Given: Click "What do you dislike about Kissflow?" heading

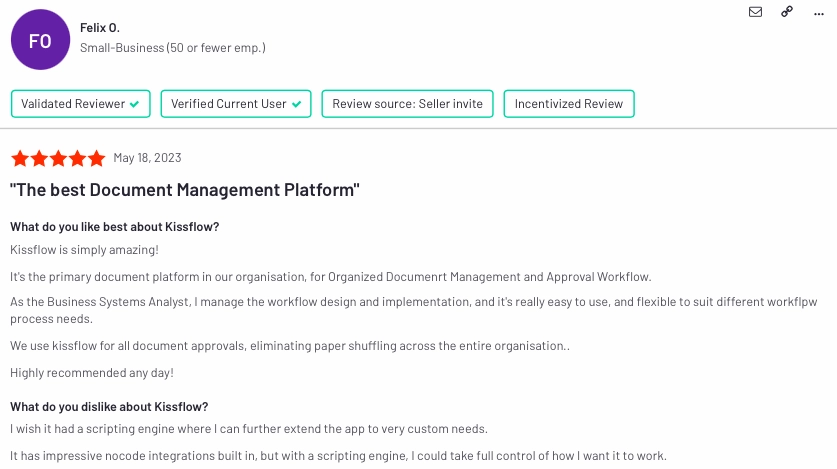Looking at the screenshot, I should point(109,407).
